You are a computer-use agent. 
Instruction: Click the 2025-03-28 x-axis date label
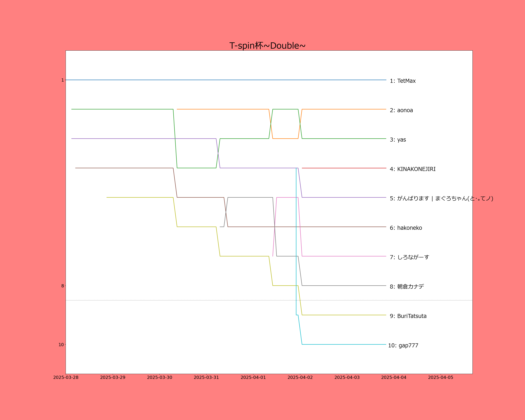66,377
